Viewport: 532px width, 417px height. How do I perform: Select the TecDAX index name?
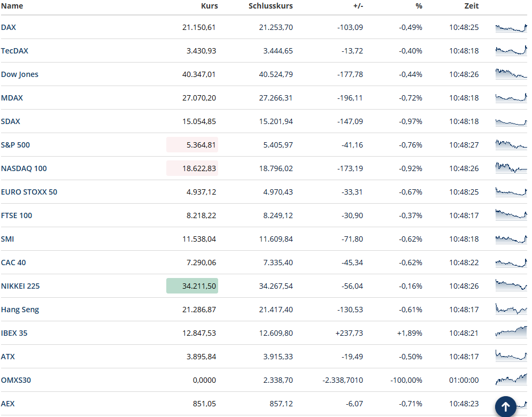pos(14,51)
